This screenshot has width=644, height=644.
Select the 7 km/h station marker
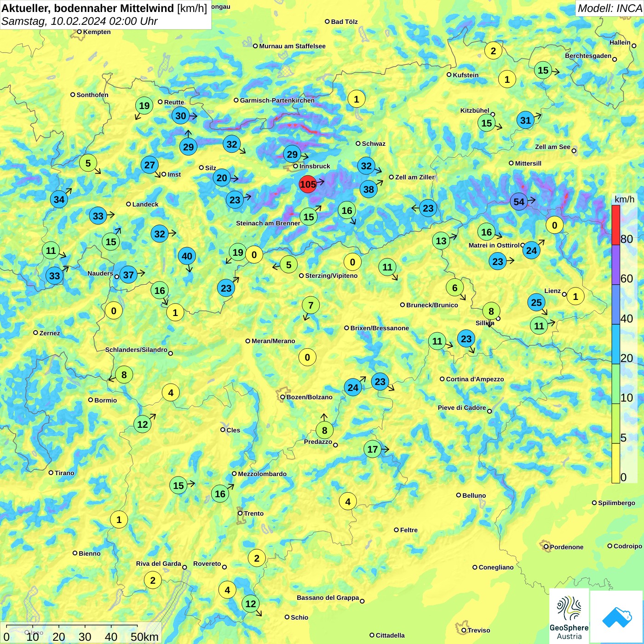[311, 305]
